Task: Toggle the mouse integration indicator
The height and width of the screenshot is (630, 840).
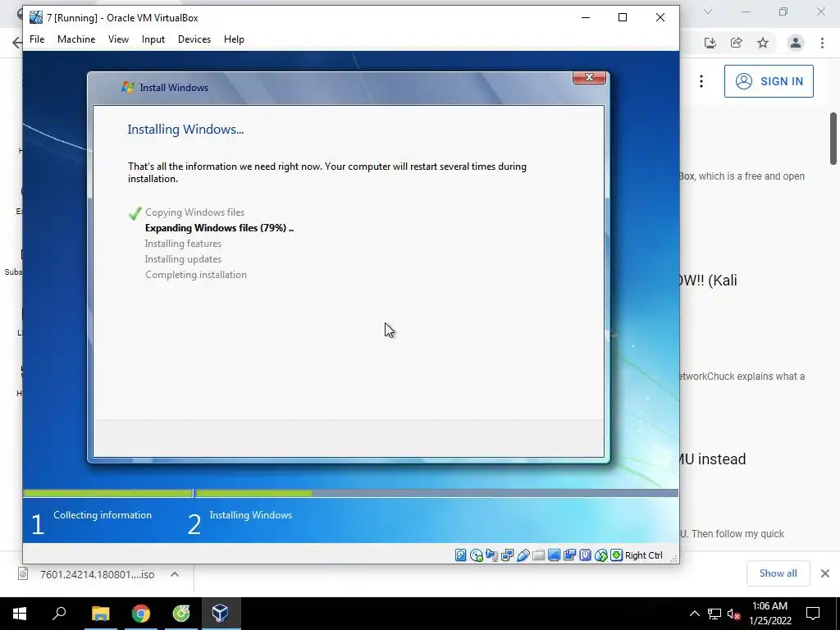Action: coord(601,555)
